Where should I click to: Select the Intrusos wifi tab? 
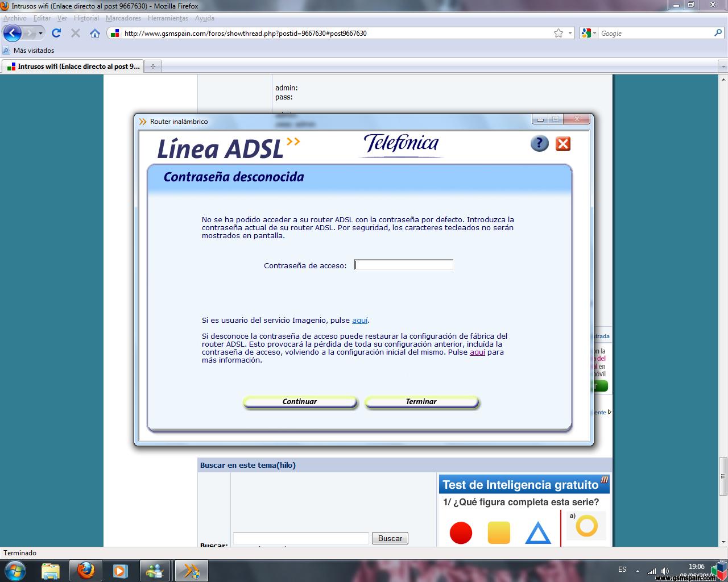[x=72, y=66]
